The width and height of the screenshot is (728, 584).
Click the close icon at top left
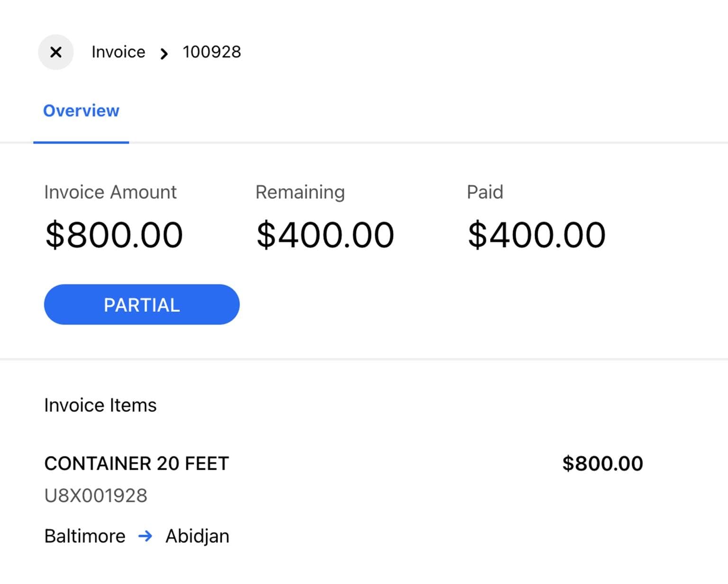pyautogui.click(x=56, y=52)
